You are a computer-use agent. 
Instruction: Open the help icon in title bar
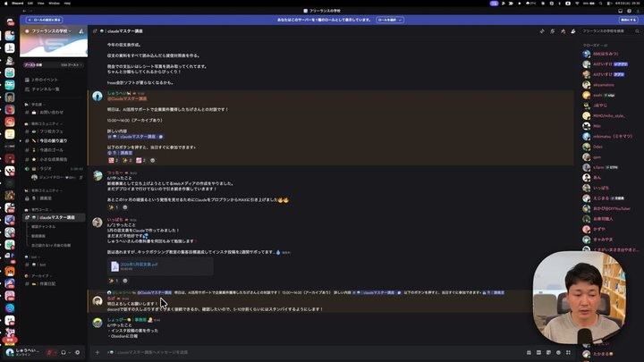click(x=629, y=11)
